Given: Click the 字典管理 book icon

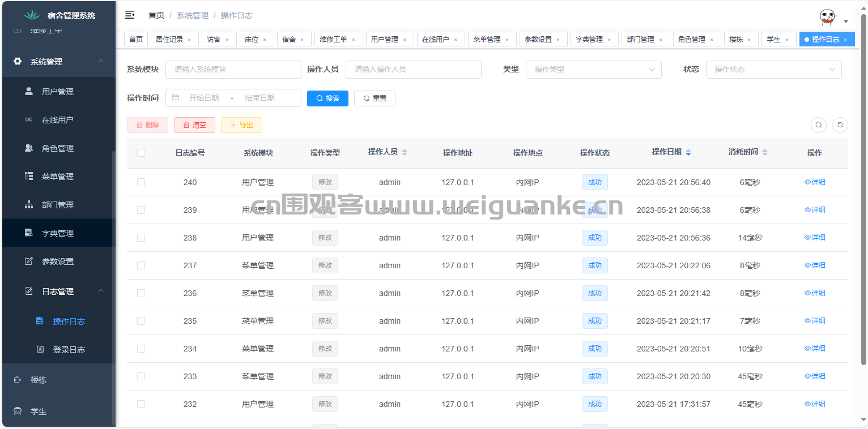Looking at the screenshot, I should (29, 233).
